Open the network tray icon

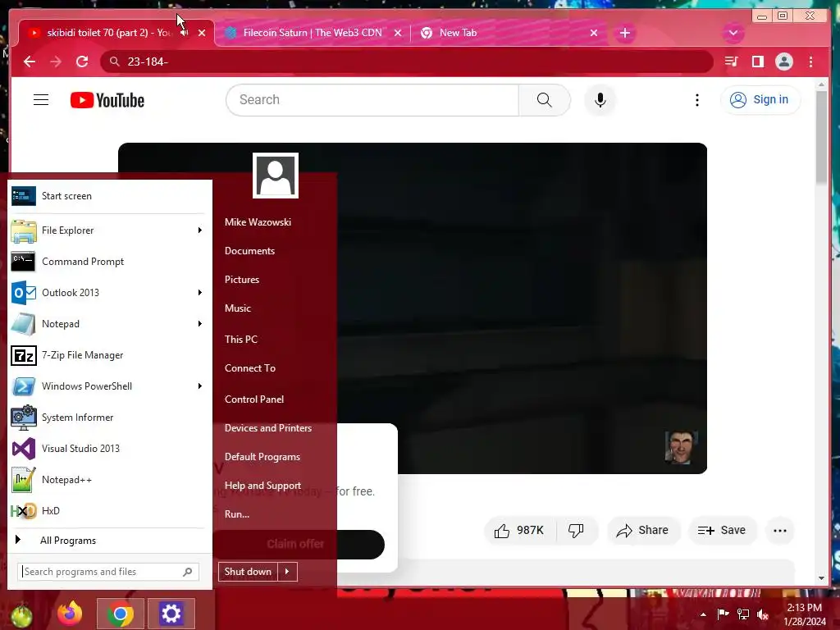click(x=743, y=614)
